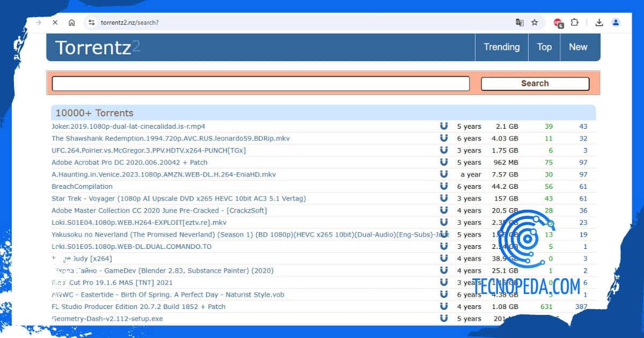Open browser downloads icon
Image resolution: width=644 pixels, height=338 pixels.
point(599,23)
